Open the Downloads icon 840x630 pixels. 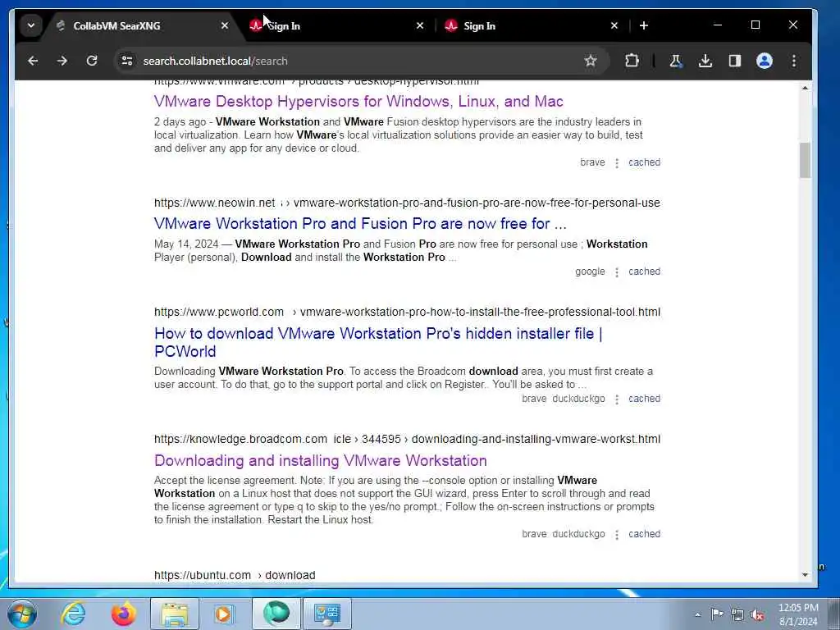(705, 61)
